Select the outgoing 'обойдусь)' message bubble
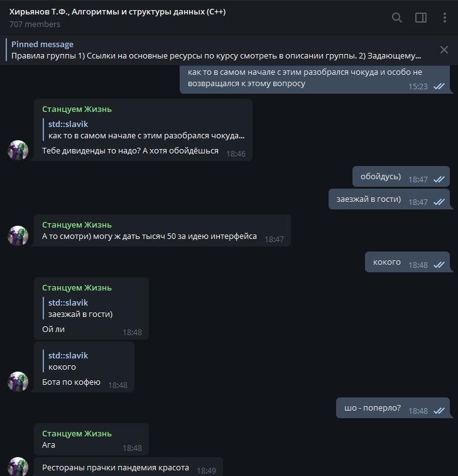458x476 pixels. click(x=401, y=177)
